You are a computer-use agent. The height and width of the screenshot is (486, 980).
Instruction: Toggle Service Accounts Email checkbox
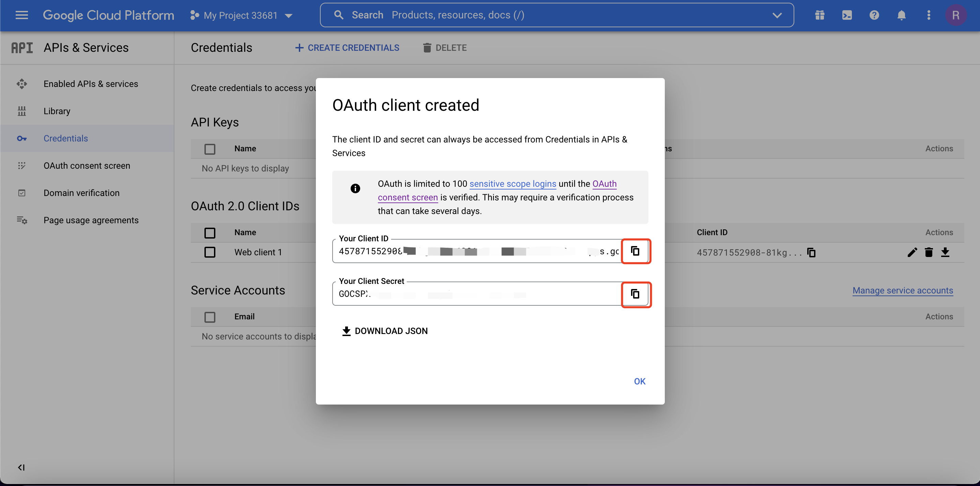210,317
